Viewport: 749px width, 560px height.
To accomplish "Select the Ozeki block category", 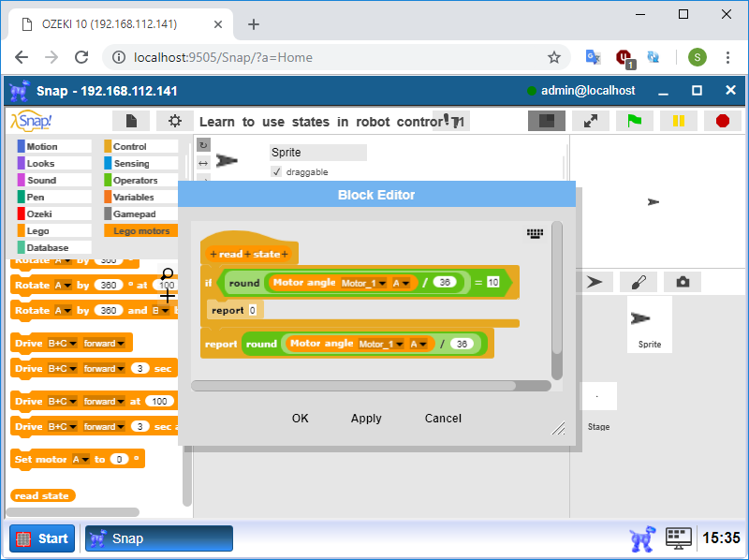I will point(54,214).
